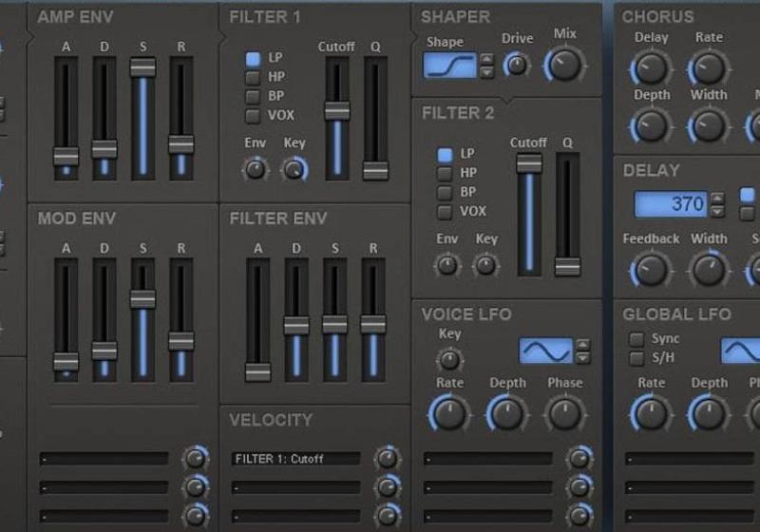Click Velocity amount knob beside FILTER 1: Cutoff
Image resolution: width=760 pixels, height=532 pixels.
coord(388,458)
